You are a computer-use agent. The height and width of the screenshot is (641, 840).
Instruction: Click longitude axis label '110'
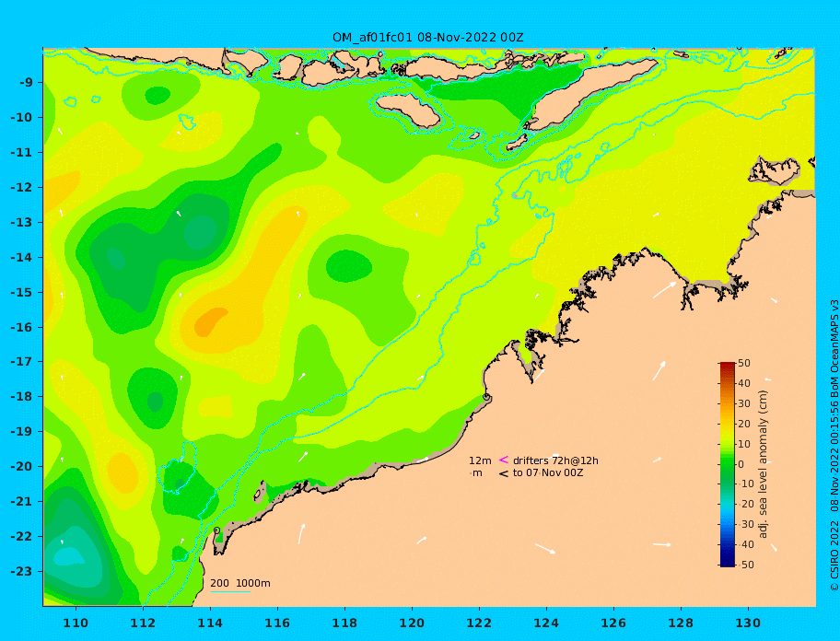pos(76,624)
